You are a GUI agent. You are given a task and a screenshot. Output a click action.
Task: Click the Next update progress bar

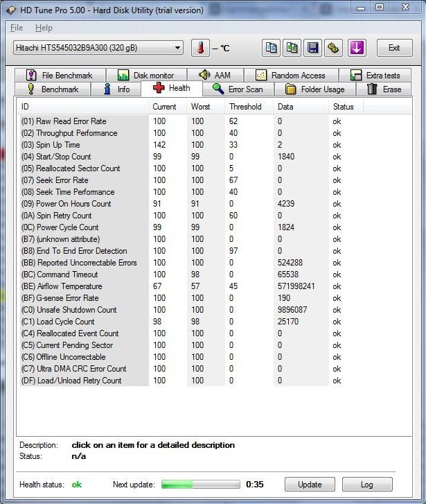point(201,485)
